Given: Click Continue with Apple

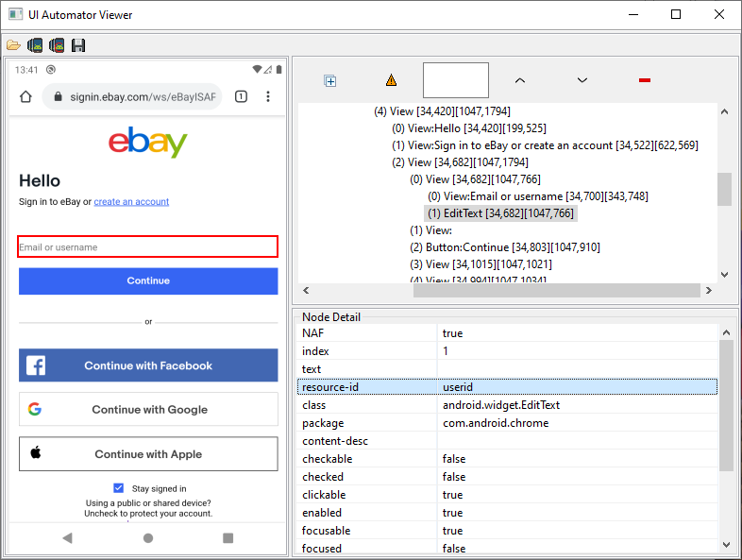Looking at the screenshot, I should [148, 454].
